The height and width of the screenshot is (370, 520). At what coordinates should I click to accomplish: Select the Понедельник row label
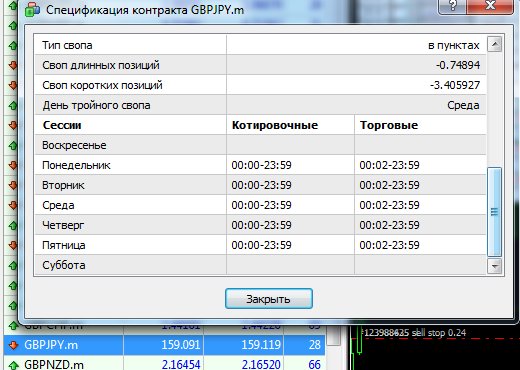[76, 165]
